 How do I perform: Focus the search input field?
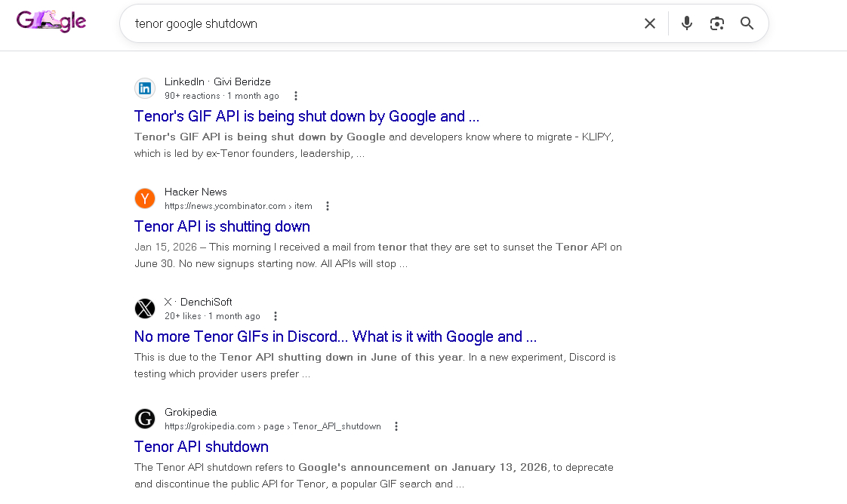coord(377,23)
